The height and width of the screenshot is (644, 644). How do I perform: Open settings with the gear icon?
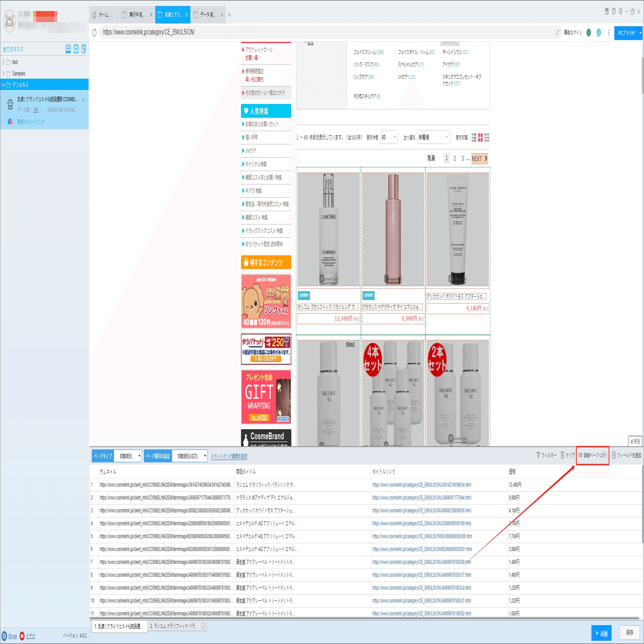click(x=621, y=11)
